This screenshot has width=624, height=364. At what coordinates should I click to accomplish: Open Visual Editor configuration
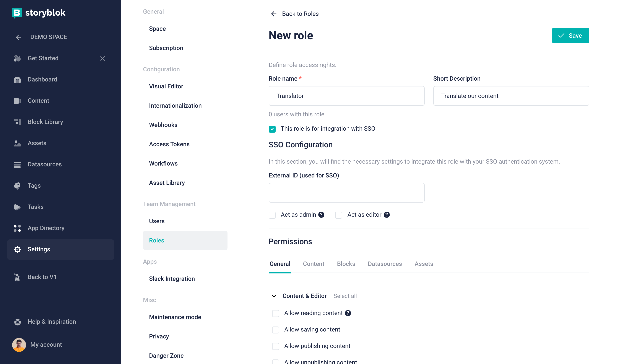pos(166,86)
